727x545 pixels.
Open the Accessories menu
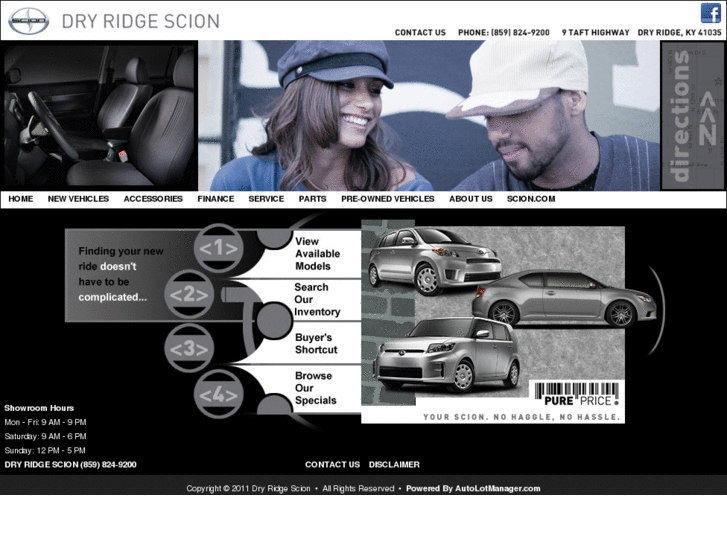pos(153,199)
